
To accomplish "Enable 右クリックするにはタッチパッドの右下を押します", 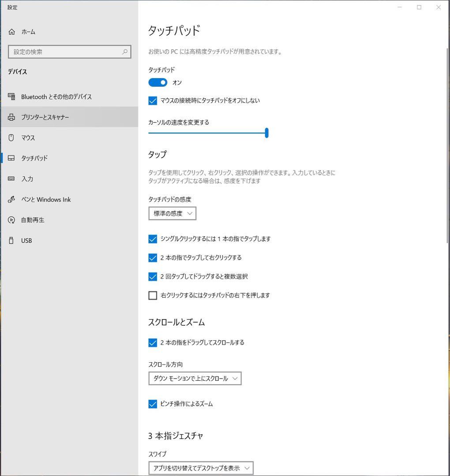I will point(152,295).
